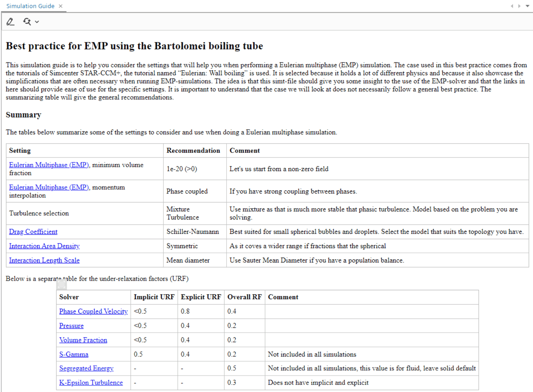Follow the K-Epsilon Turbulence link
The height and width of the screenshot is (392, 533).
[91, 382]
